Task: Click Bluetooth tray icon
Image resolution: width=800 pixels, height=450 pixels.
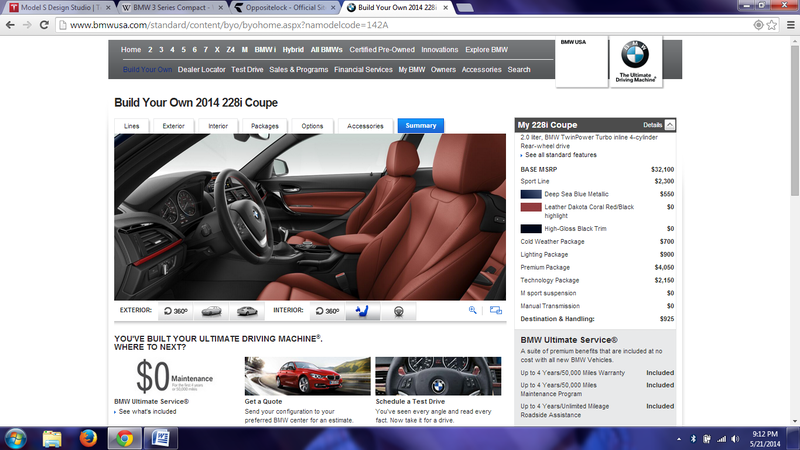Action: [693, 439]
